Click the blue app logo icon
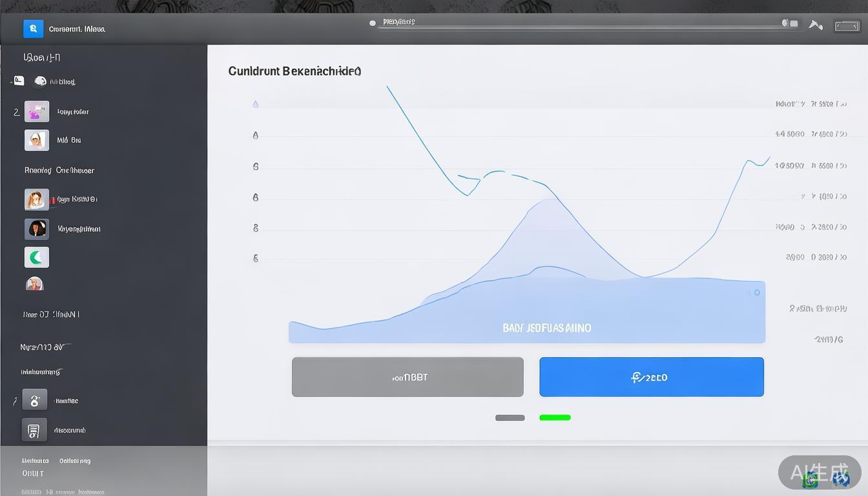The height and width of the screenshot is (496, 868). tap(33, 29)
